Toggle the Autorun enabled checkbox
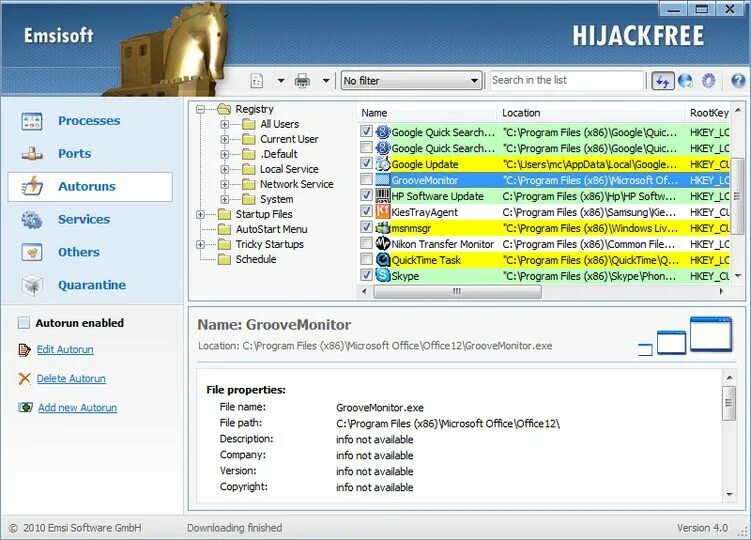This screenshot has height=540, width=751. [23, 323]
